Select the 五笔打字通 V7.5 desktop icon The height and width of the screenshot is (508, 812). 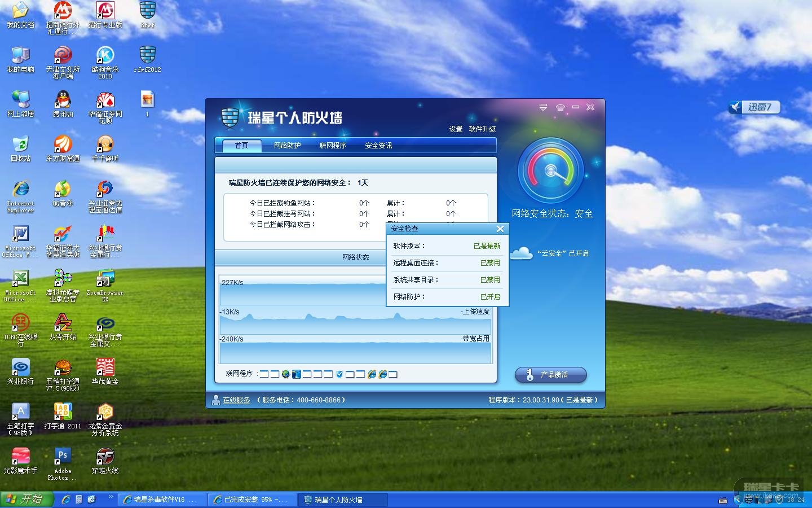click(x=63, y=375)
